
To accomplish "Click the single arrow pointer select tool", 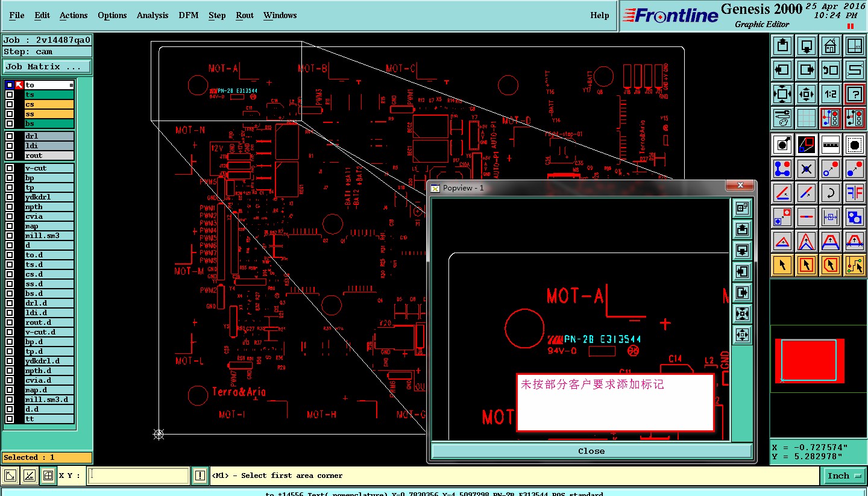I will pyautogui.click(x=782, y=264).
